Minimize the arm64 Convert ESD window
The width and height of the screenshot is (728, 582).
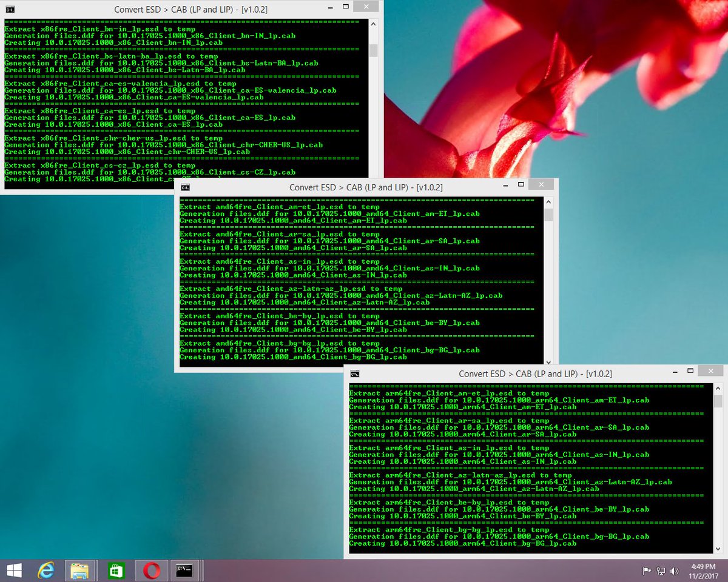tap(674, 372)
